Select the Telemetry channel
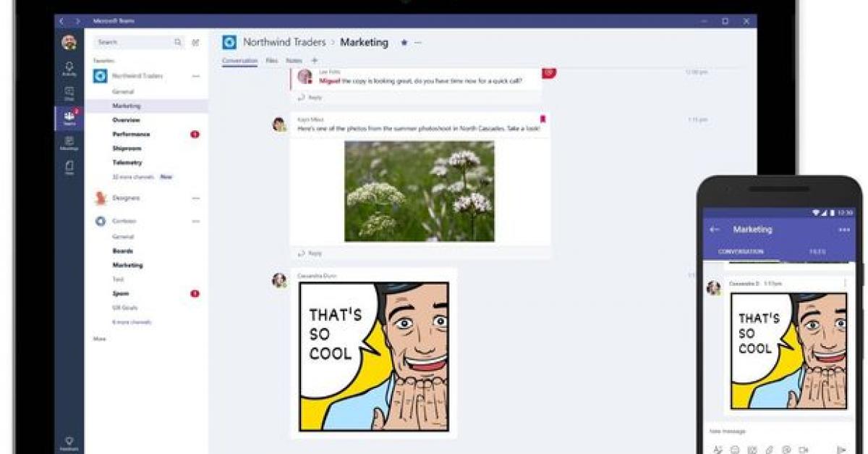Viewport: 868px width, 454px height. [x=127, y=163]
